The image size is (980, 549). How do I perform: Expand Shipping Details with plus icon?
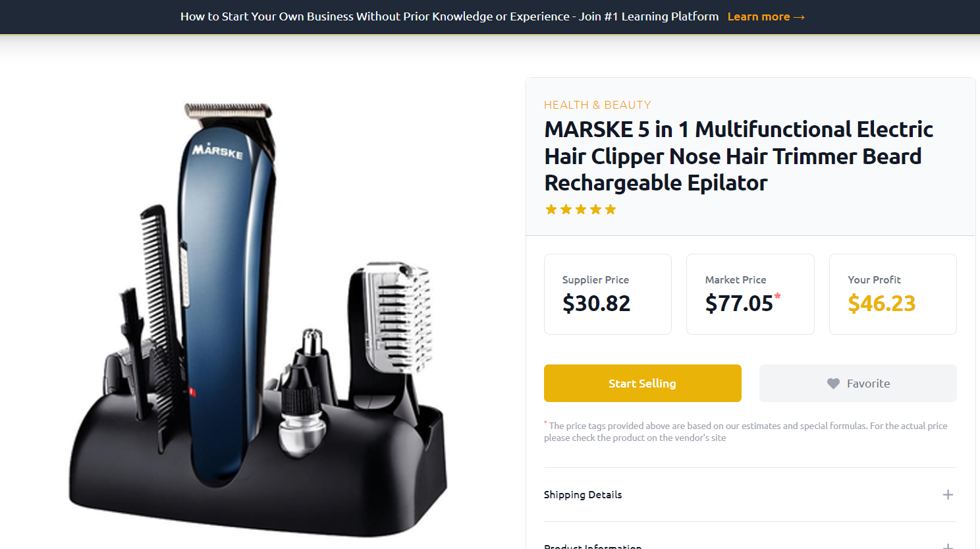pyautogui.click(x=948, y=494)
